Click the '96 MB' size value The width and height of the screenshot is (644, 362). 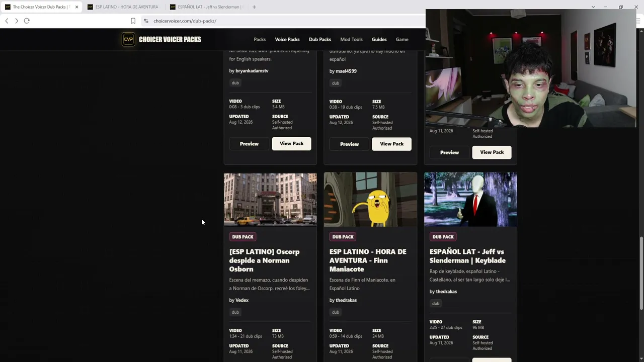point(478,328)
